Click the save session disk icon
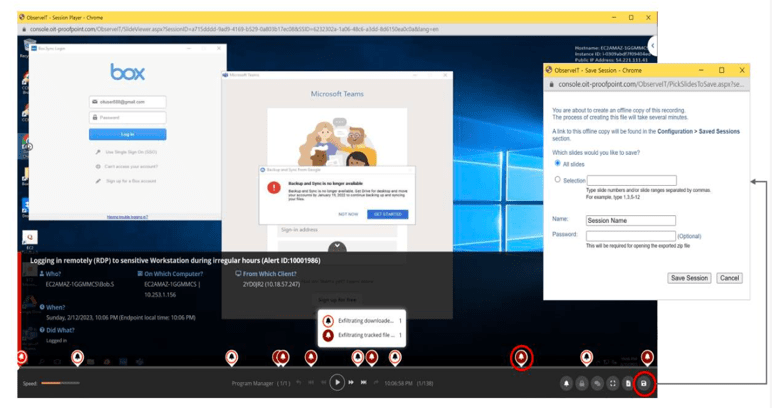The width and height of the screenshot is (772, 408). coord(643,383)
